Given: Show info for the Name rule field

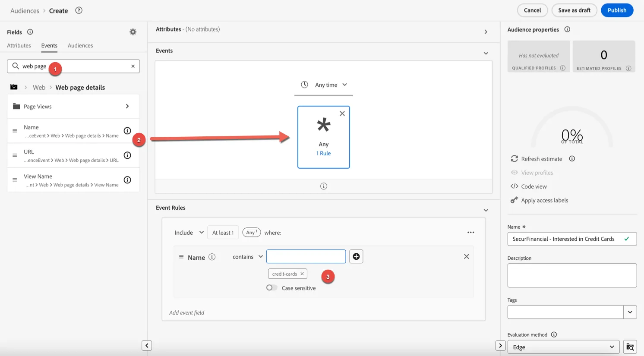Looking at the screenshot, I should click(212, 257).
